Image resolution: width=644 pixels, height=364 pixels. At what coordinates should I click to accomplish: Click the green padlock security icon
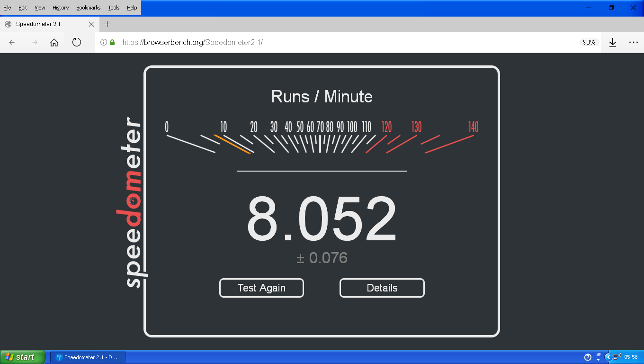pyautogui.click(x=112, y=42)
